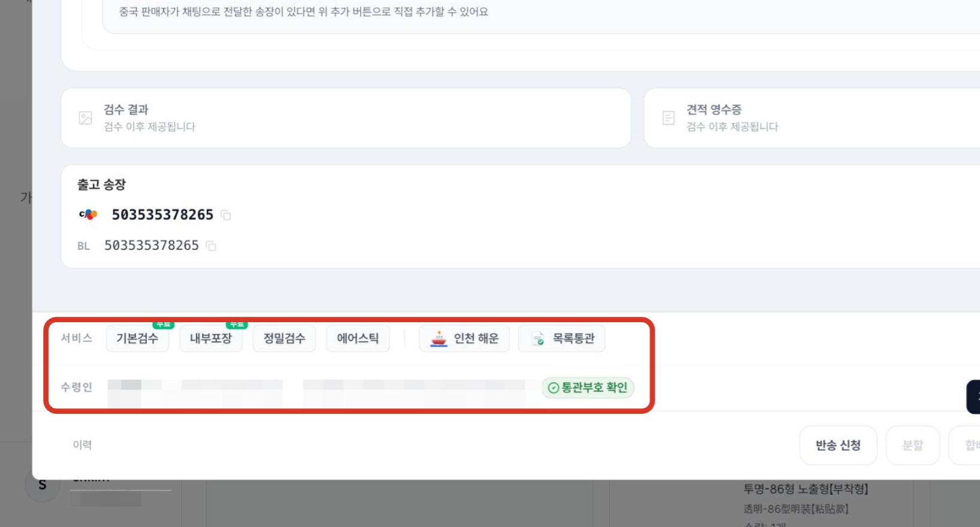Click the 반송 신청 button
The image size is (980, 527).
click(x=838, y=445)
